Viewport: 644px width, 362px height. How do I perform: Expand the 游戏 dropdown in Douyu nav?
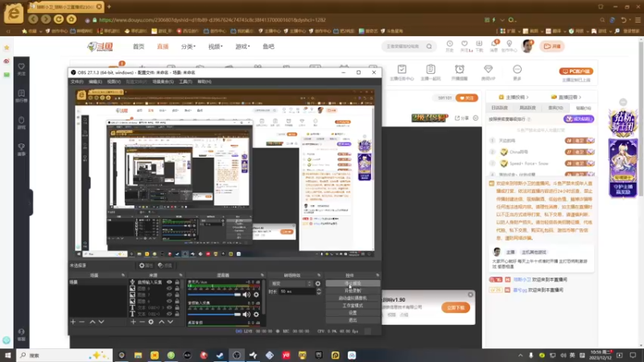pyautogui.click(x=242, y=47)
